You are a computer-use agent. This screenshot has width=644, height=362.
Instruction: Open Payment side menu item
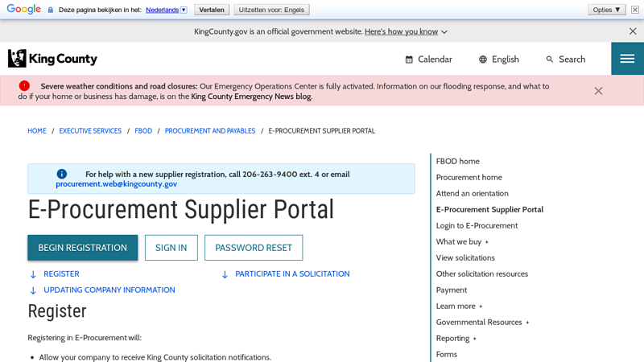(452, 290)
